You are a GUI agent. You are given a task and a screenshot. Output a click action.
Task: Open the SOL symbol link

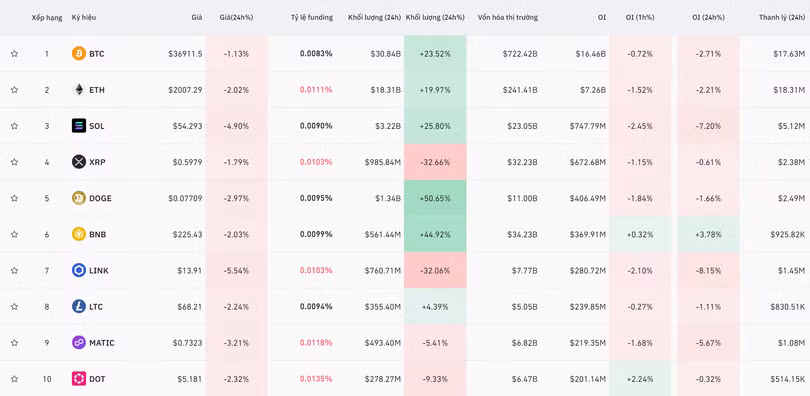[x=97, y=126]
